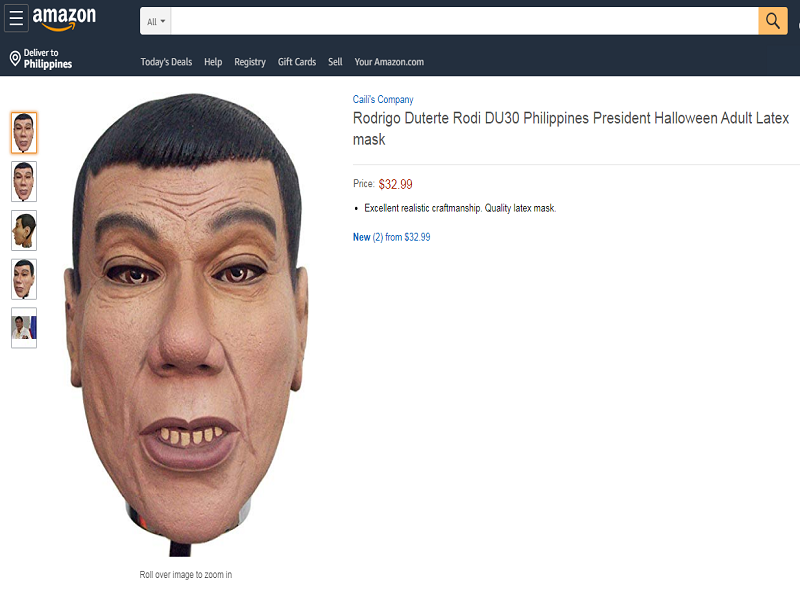800x600 pixels.
Task: Select the second side-view mask thumbnail
Action: pyautogui.click(x=23, y=181)
